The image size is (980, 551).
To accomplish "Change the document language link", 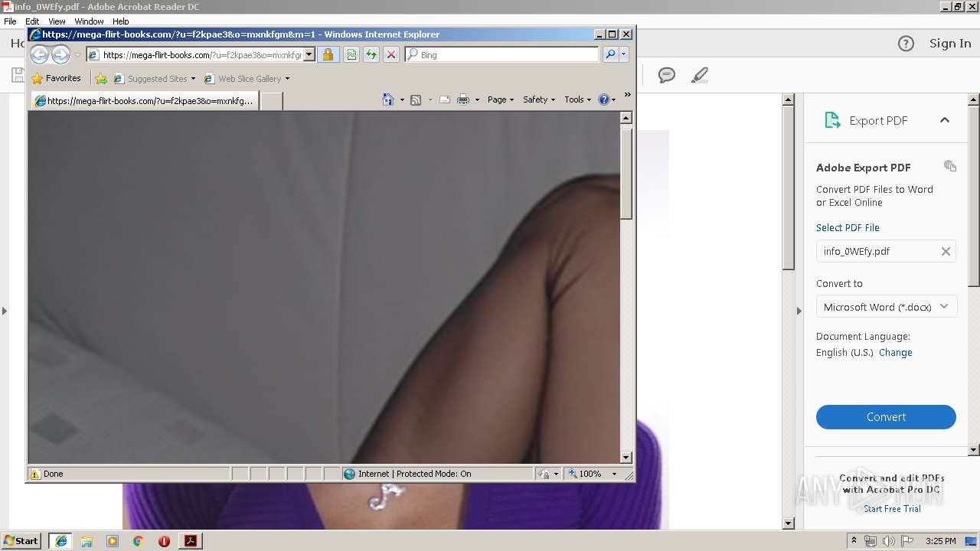I will tap(896, 353).
